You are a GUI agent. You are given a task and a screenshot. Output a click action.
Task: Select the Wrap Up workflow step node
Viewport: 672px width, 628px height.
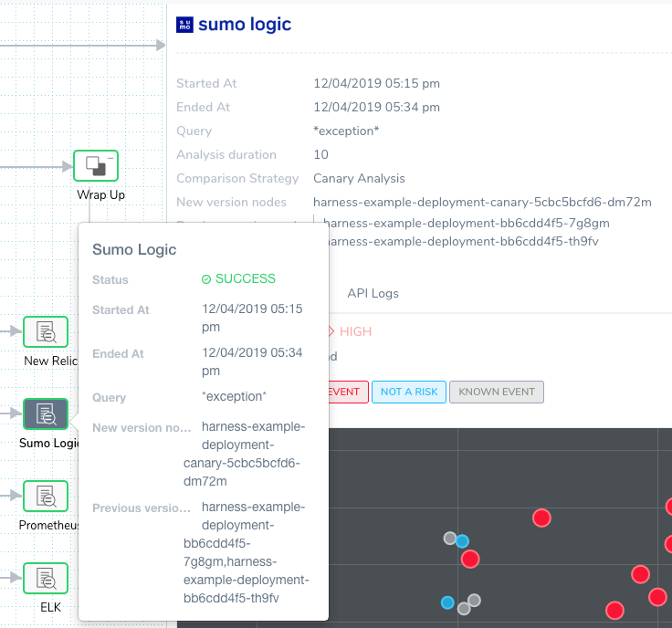(96, 165)
